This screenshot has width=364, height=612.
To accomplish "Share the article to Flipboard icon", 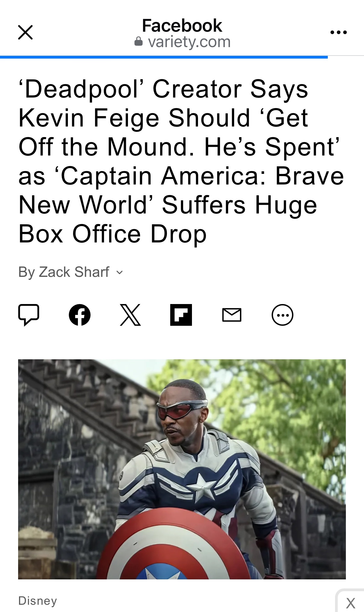I will 181,315.
